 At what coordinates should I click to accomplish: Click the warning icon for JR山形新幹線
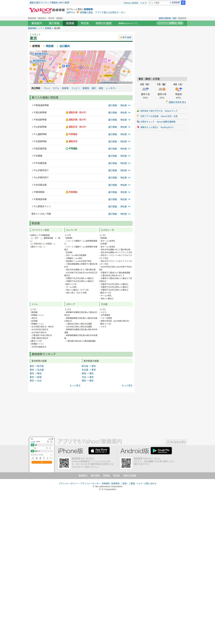67,127
